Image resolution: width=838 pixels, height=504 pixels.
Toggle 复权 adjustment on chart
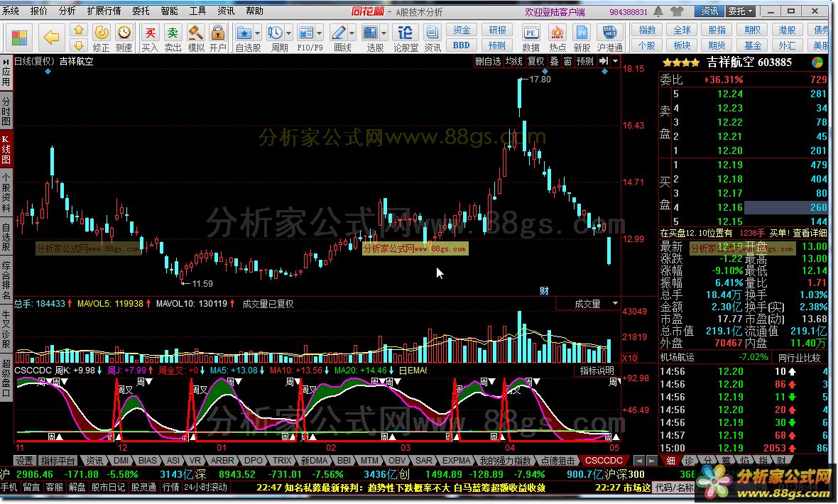tap(535, 62)
